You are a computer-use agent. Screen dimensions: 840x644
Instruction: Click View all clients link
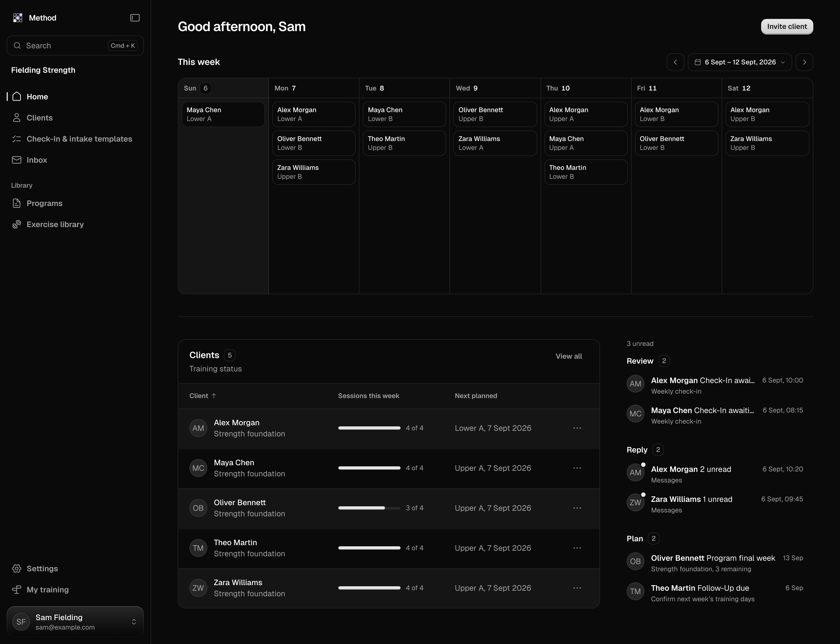569,356
